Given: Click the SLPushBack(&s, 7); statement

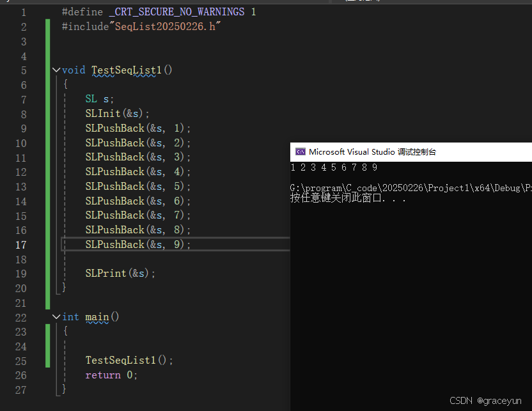Looking at the screenshot, I should 137,215.
